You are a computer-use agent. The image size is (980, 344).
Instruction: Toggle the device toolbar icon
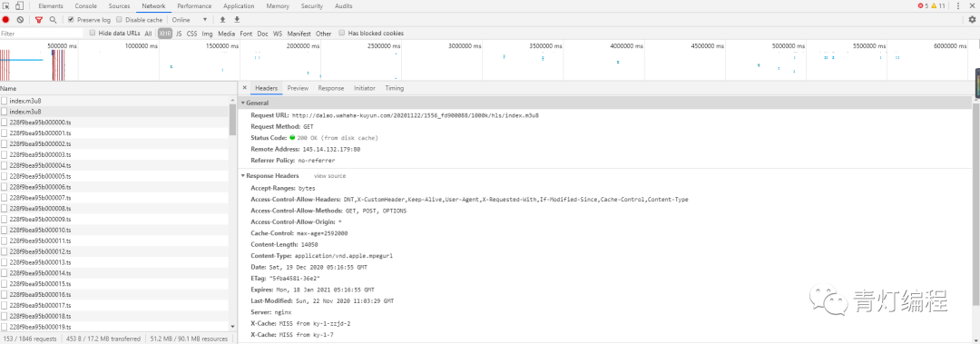(x=19, y=5)
